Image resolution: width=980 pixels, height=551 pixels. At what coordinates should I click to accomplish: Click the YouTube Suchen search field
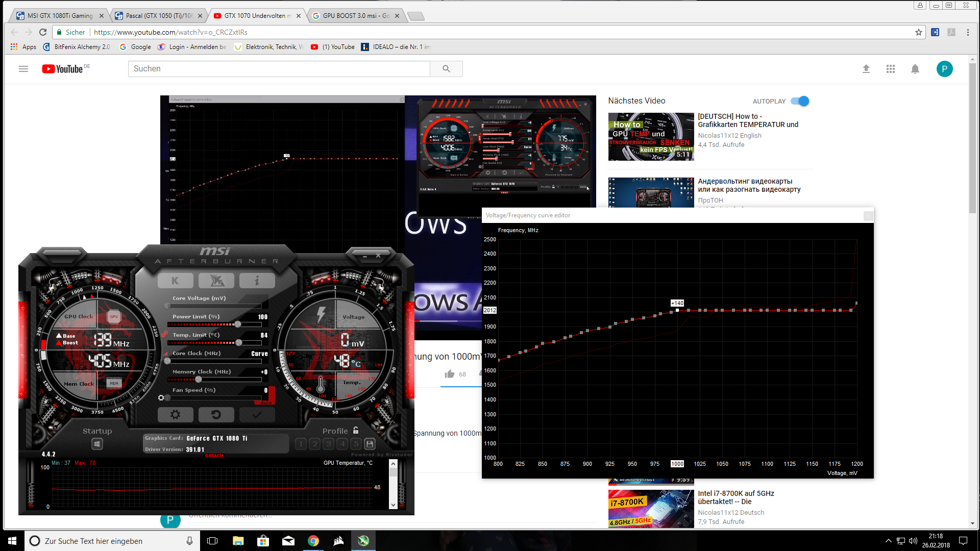279,69
